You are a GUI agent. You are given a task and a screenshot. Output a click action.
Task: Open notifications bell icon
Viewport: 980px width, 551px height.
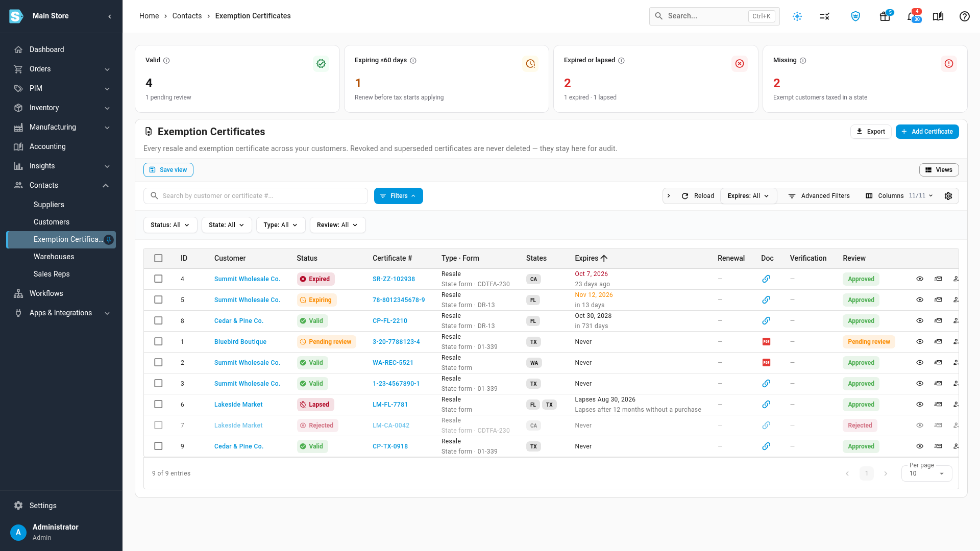pos(912,16)
